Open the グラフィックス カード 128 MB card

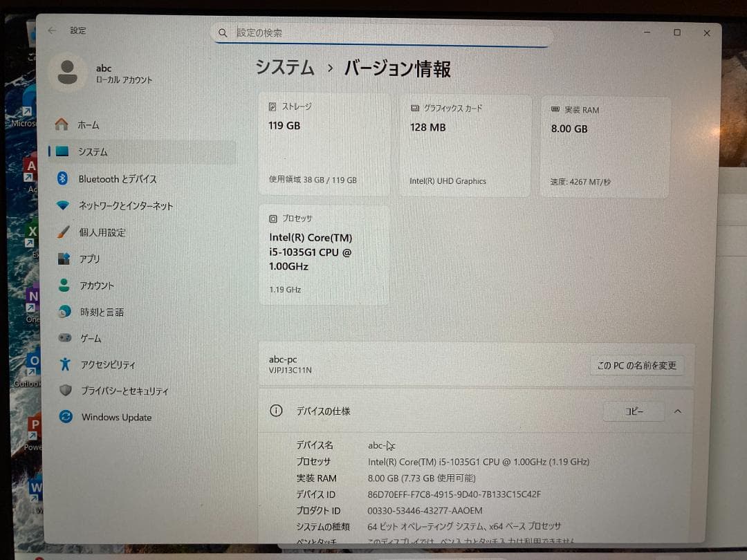click(465, 145)
